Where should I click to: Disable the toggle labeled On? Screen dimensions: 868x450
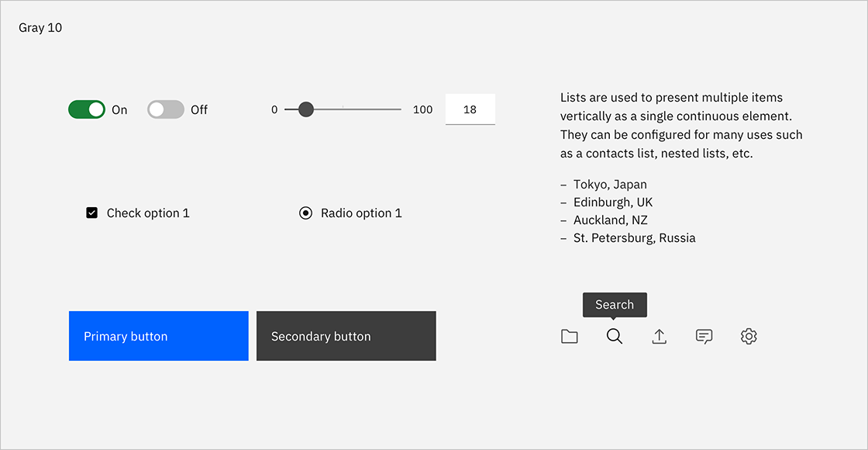coord(86,109)
